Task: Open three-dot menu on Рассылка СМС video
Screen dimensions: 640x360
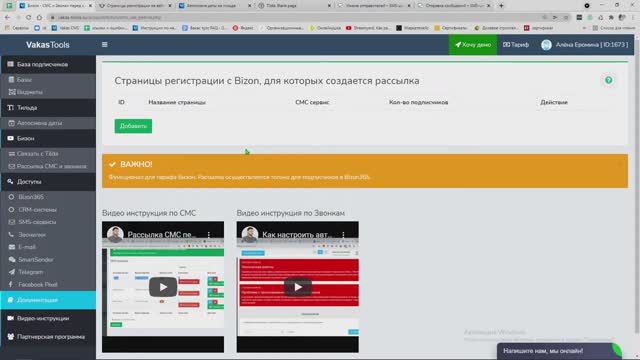Action: pyautogui.click(x=209, y=235)
